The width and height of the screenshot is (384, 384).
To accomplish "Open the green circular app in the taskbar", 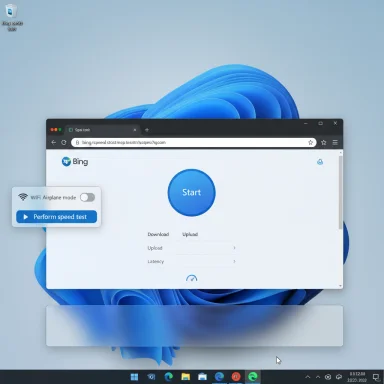I will click(253, 377).
